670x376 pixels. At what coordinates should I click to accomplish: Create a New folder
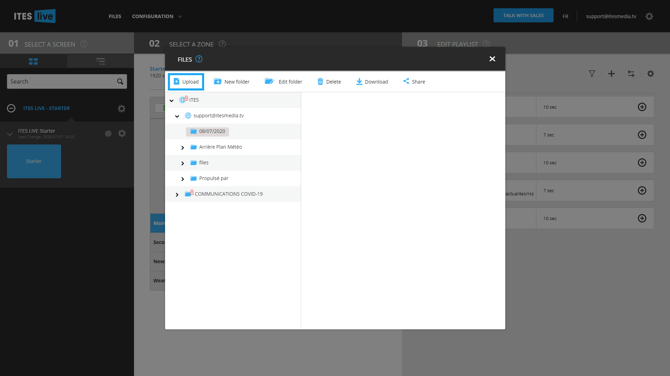[x=232, y=82]
